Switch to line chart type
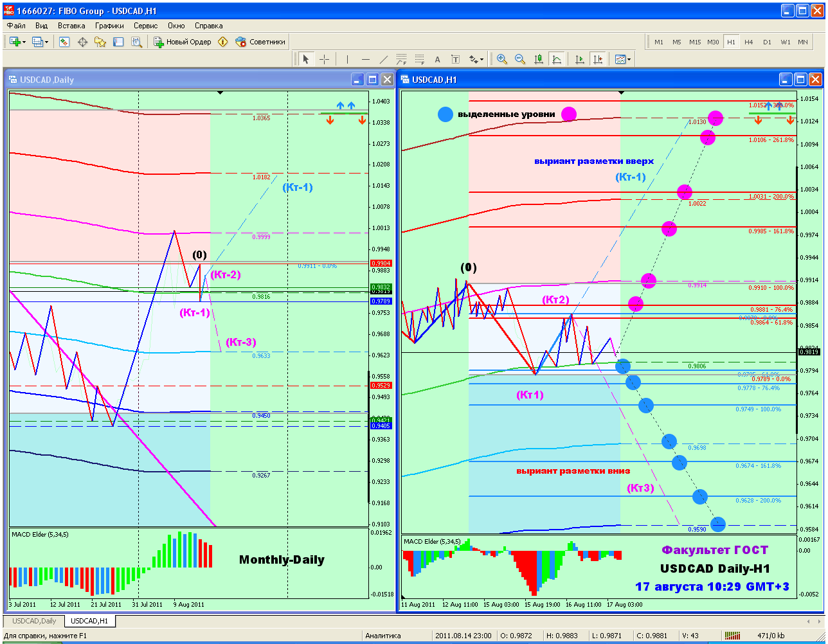Image resolution: width=828 pixels, height=644 pixels. point(557,59)
